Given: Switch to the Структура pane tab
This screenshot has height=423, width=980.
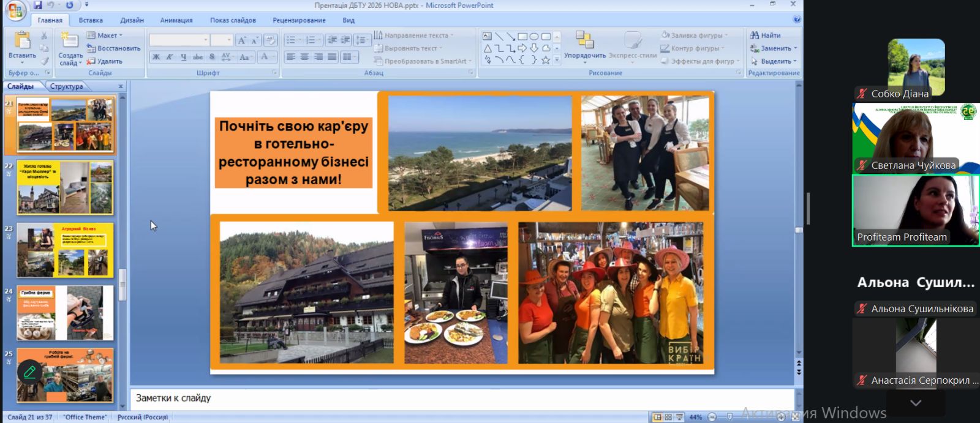Looking at the screenshot, I should coord(66,86).
